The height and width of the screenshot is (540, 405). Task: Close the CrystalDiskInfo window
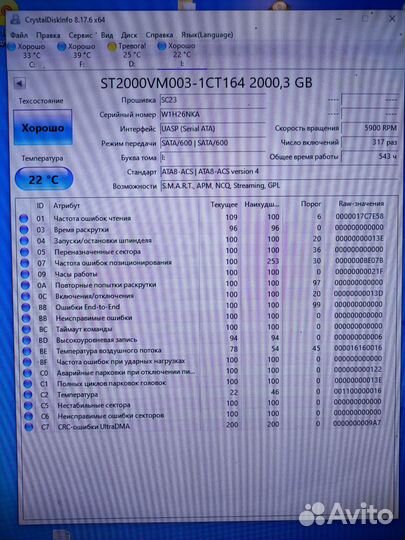pos(392,19)
